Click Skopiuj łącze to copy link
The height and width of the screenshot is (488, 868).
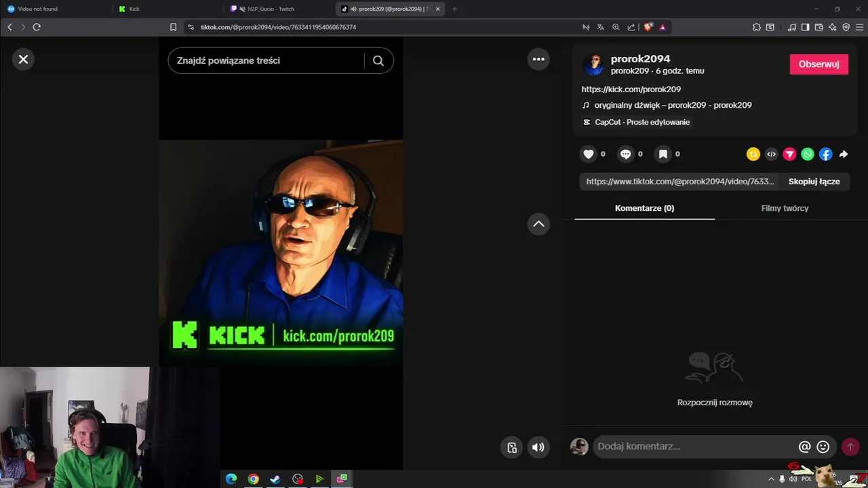pos(814,182)
